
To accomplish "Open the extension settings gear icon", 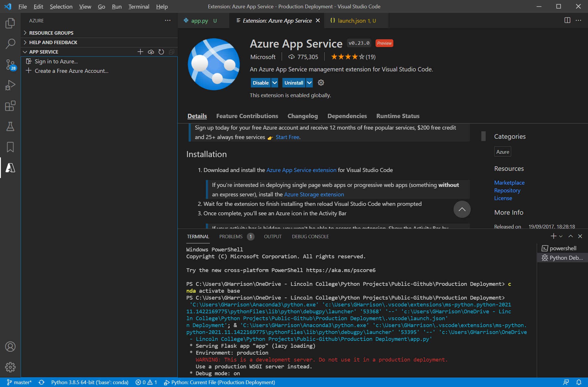I will (x=321, y=83).
